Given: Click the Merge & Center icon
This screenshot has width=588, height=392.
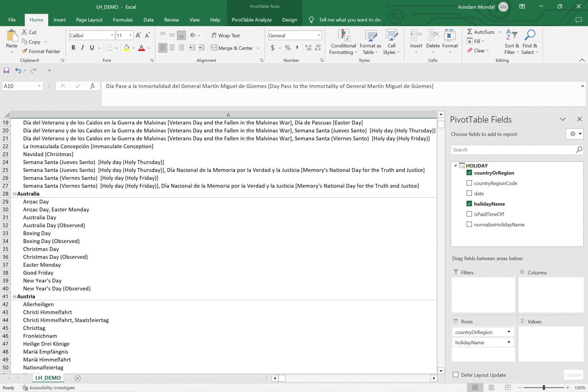Looking at the screenshot, I should [x=214, y=48].
